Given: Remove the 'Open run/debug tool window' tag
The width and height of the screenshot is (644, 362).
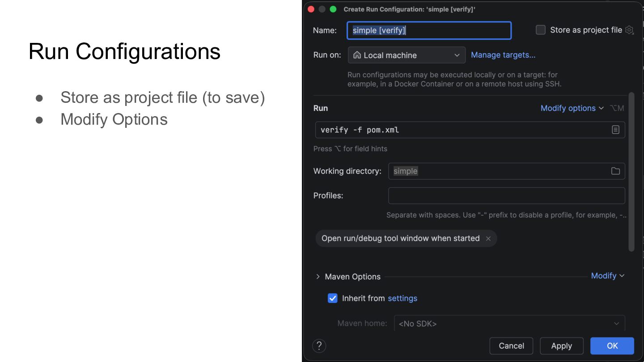Looking at the screenshot, I should (x=488, y=239).
